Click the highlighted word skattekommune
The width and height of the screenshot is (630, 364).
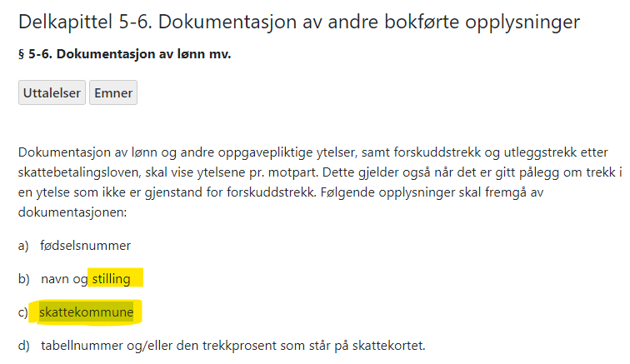click(x=86, y=312)
